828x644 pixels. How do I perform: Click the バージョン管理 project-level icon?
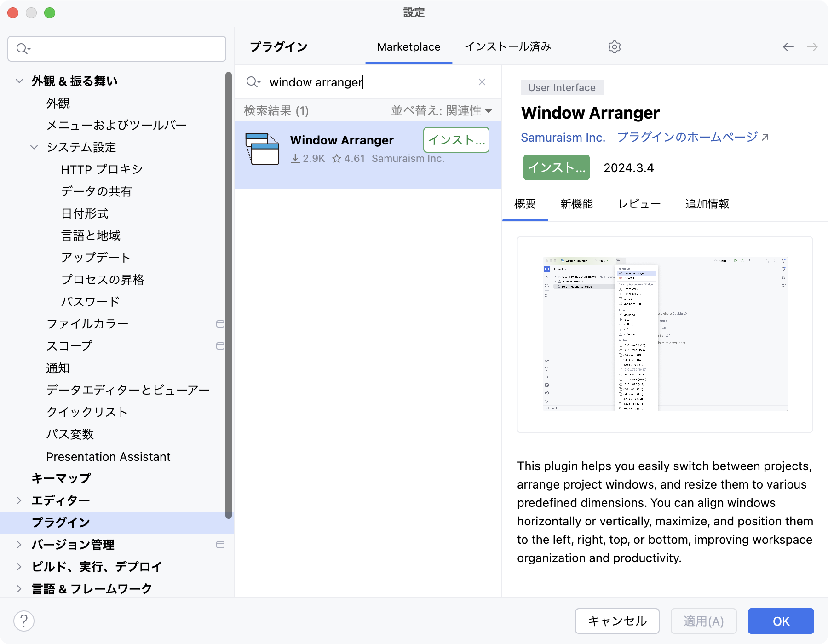tap(220, 545)
